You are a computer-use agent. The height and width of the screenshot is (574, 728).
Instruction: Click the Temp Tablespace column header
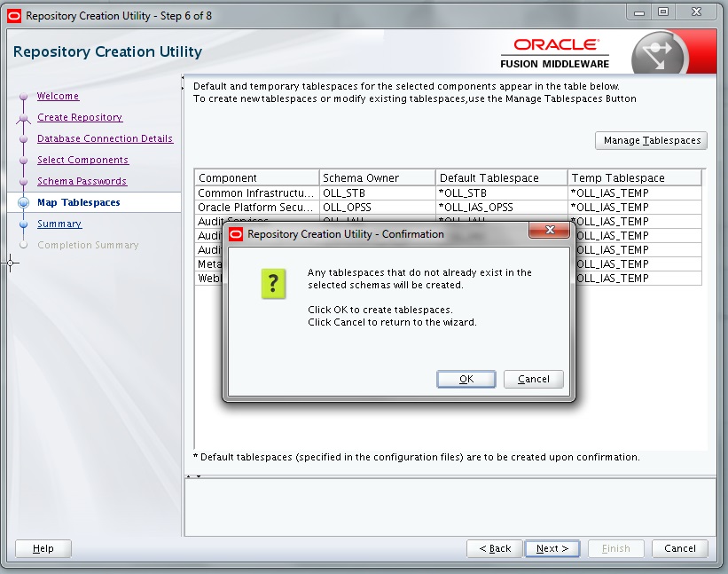tap(634, 177)
